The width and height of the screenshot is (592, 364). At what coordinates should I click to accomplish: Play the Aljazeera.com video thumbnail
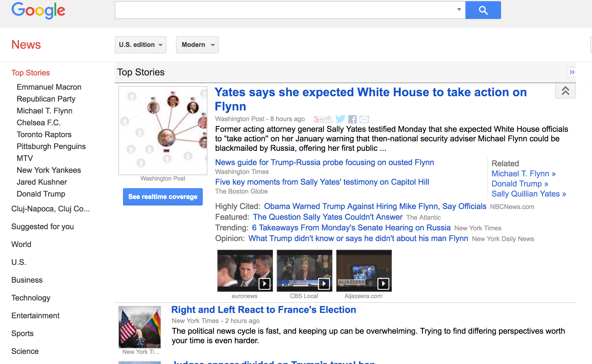point(364,271)
